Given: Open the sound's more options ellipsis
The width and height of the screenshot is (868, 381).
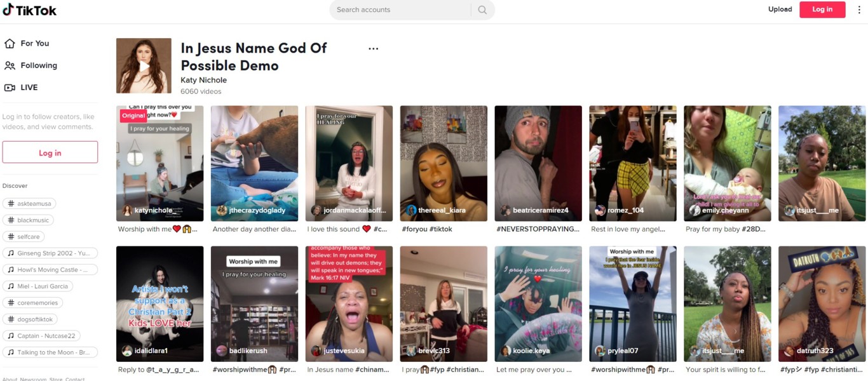Looking at the screenshot, I should [x=373, y=49].
